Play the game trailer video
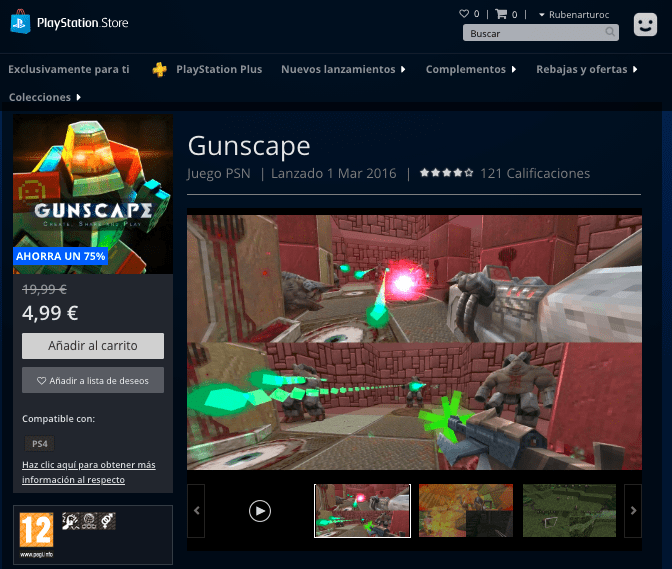This screenshot has height=569, width=672. (260, 511)
